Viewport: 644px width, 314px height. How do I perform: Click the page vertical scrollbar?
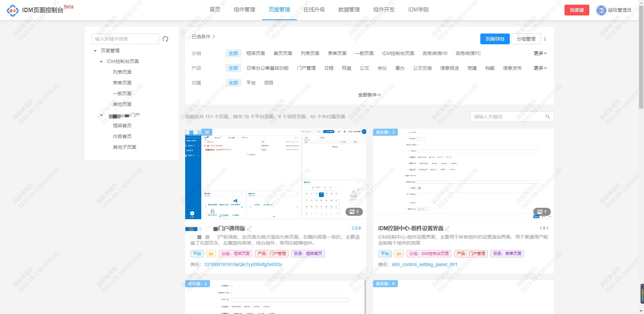641,57
